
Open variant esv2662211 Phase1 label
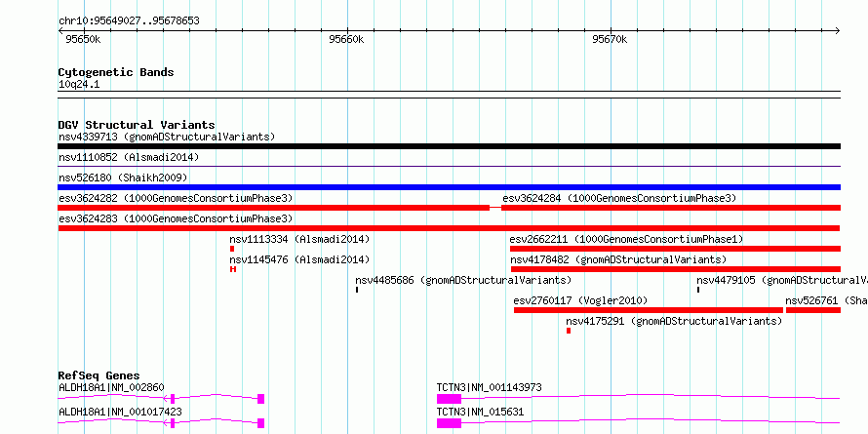click(x=627, y=239)
